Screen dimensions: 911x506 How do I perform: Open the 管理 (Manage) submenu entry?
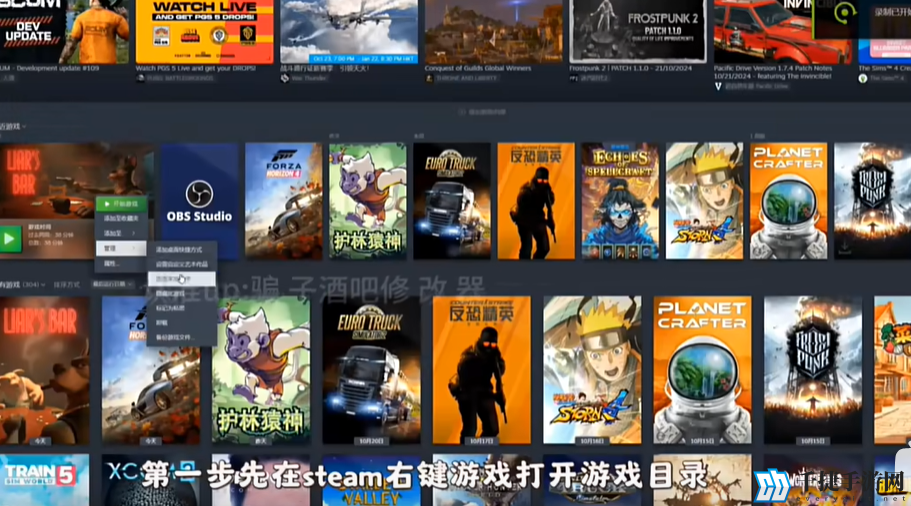(121, 249)
